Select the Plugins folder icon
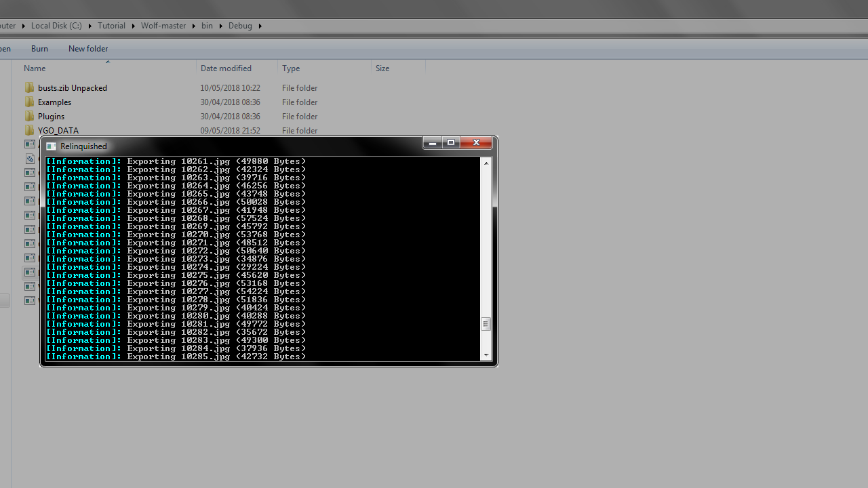Screen dimensions: 868x488 click(29, 117)
